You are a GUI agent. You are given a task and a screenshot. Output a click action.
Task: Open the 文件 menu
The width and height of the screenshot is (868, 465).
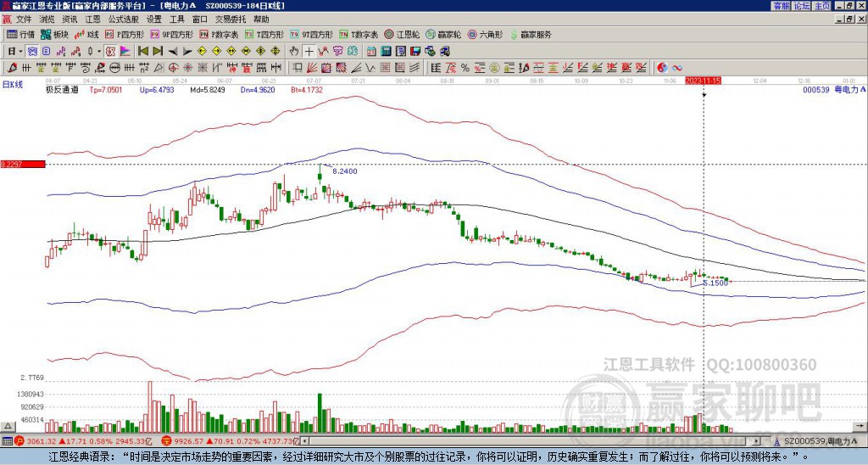pos(24,20)
